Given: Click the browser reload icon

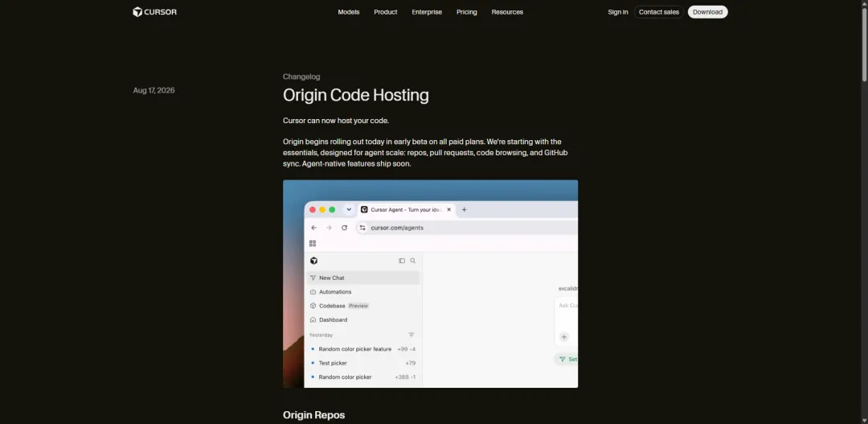Looking at the screenshot, I should [x=344, y=228].
